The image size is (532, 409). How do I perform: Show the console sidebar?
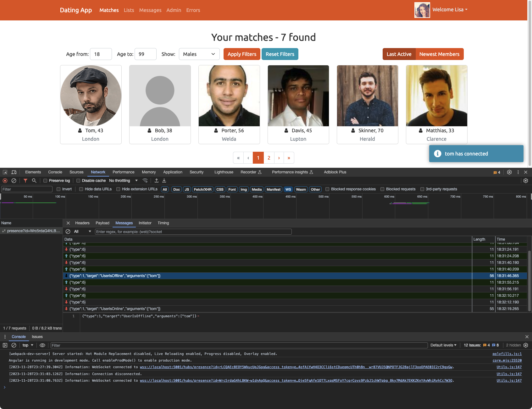coord(5,345)
